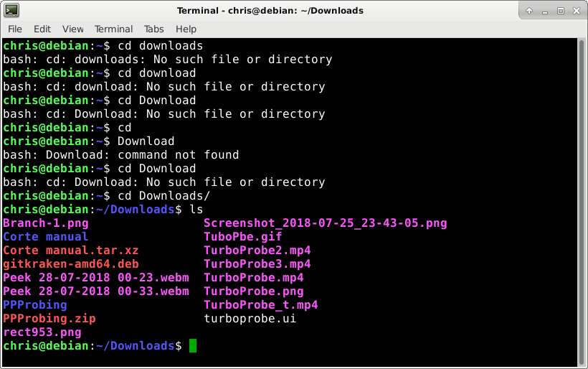
Task: Click the vertical scrollbar of the terminal
Action: [x=582, y=202]
